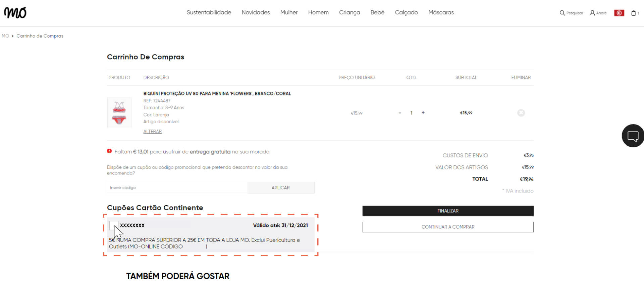Image resolution: width=644 pixels, height=285 pixels.
Task: Decrease quantity with minus button
Action: [x=399, y=113]
